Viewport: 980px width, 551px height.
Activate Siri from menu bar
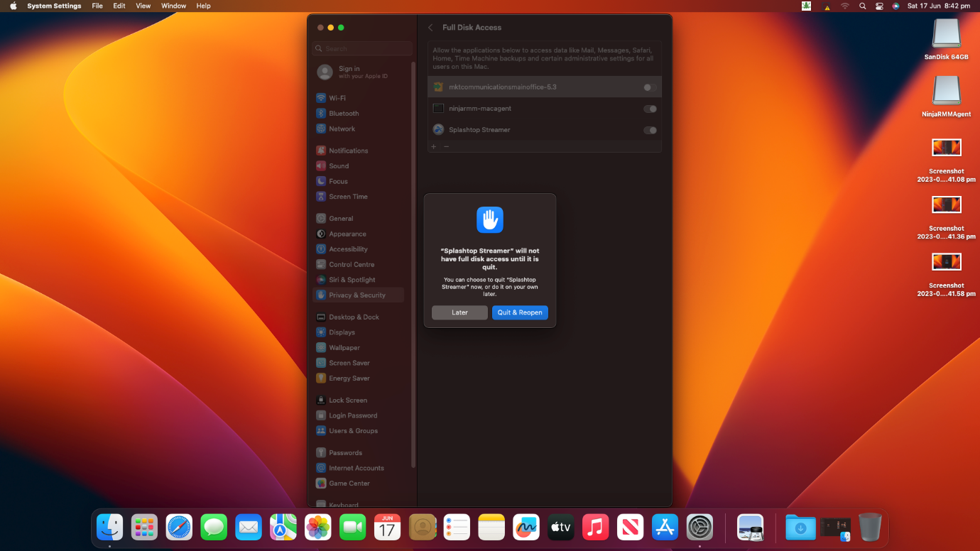coord(896,6)
